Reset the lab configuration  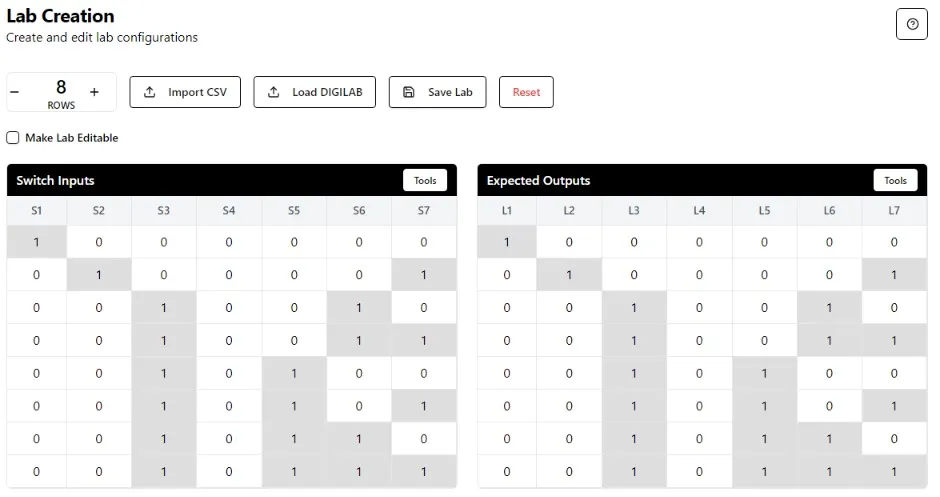click(526, 92)
